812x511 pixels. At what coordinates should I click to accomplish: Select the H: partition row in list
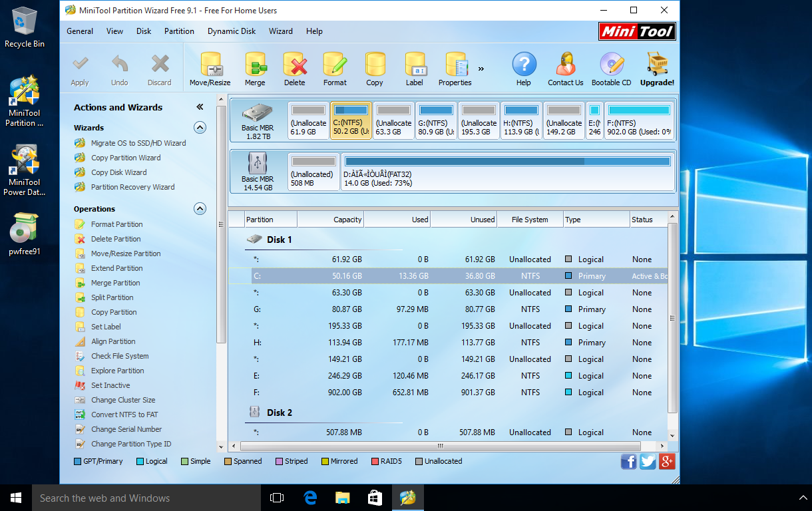pyautogui.click(x=448, y=343)
